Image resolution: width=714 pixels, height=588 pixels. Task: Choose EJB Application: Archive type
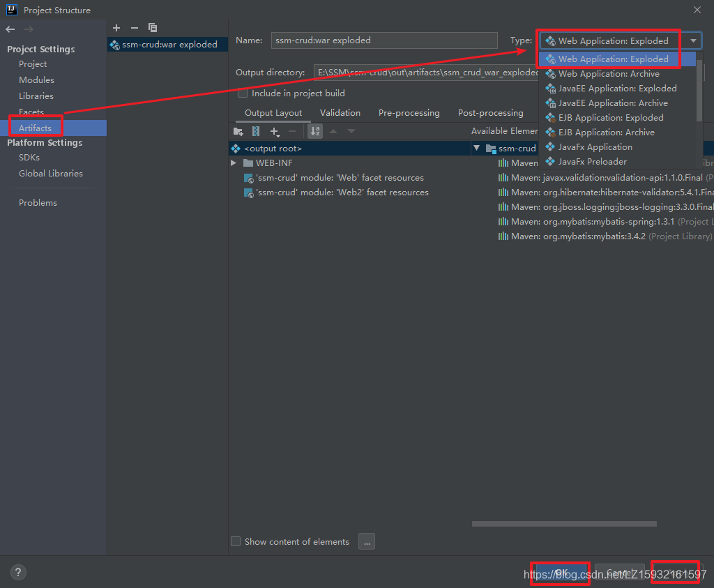pyautogui.click(x=617, y=132)
